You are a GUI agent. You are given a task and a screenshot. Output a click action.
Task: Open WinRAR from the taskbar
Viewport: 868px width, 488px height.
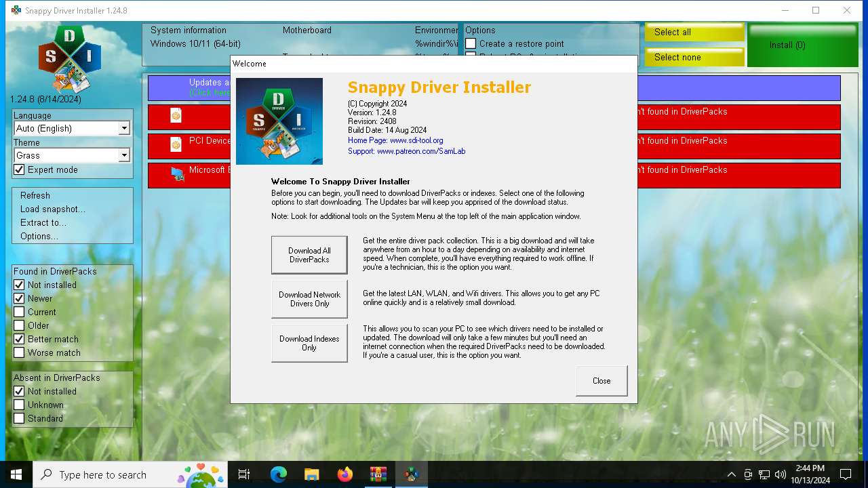[x=378, y=474]
